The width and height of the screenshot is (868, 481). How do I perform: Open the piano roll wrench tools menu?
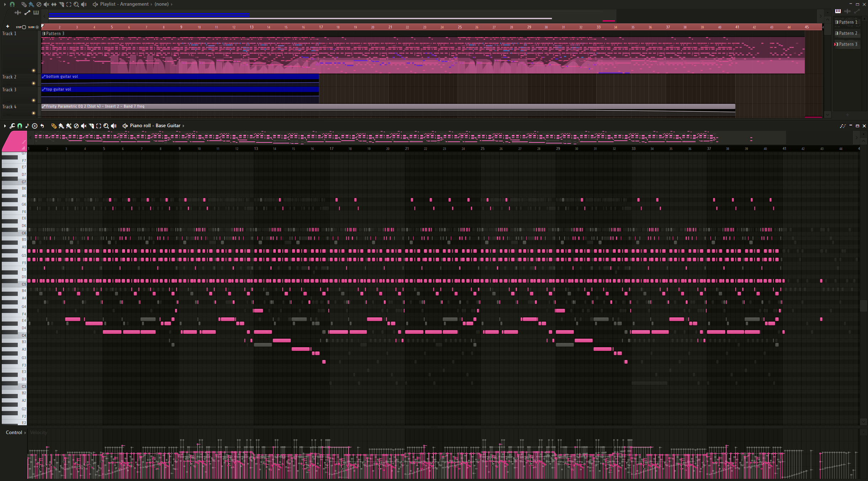[12, 126]
